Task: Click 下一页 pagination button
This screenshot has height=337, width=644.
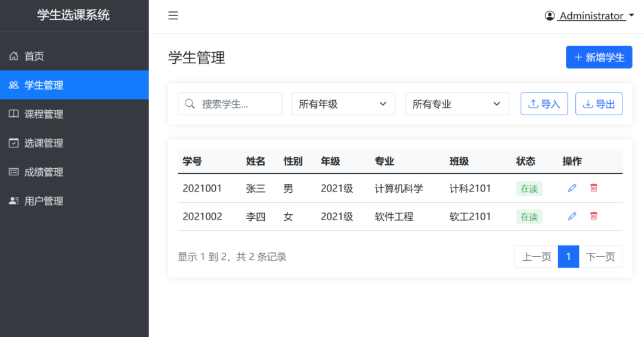Action: (x=600, y=257)
